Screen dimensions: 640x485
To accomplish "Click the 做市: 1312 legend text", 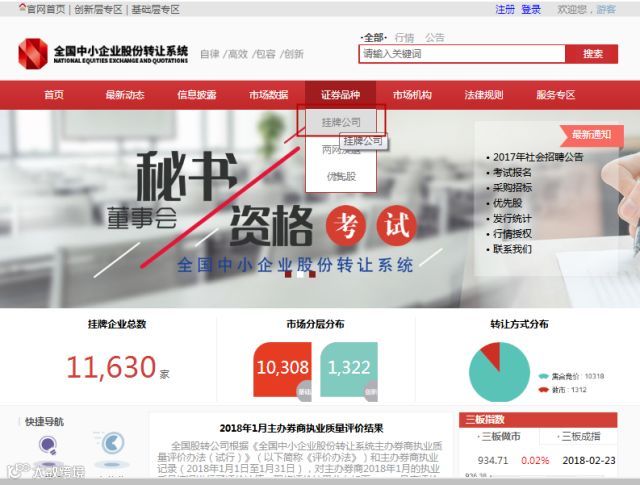I will click(569, 390).
